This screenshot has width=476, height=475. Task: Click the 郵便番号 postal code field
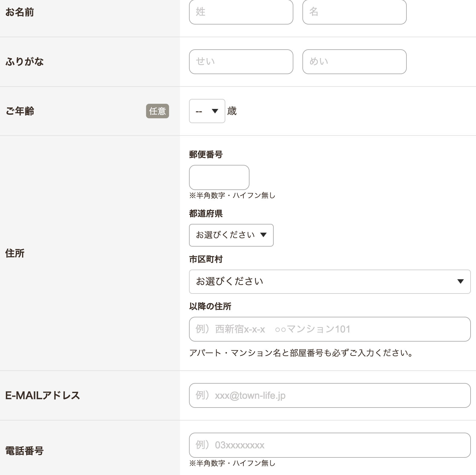(219, 177)
